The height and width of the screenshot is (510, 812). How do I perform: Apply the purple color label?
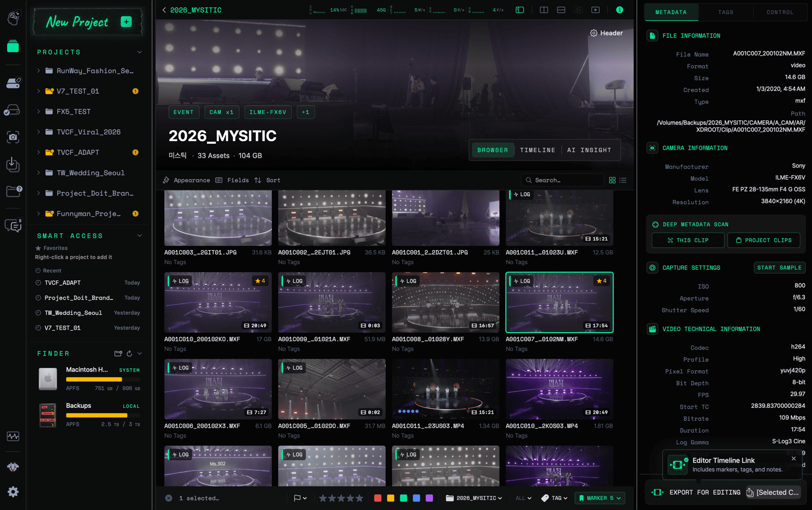(x=429, y=498)
